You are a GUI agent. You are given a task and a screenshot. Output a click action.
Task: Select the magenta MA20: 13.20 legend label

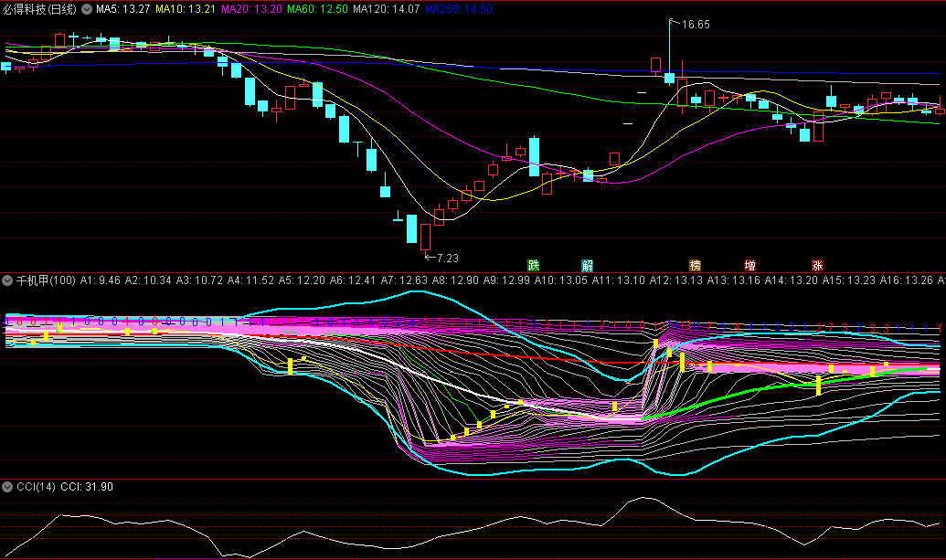[x=251, y=8]
